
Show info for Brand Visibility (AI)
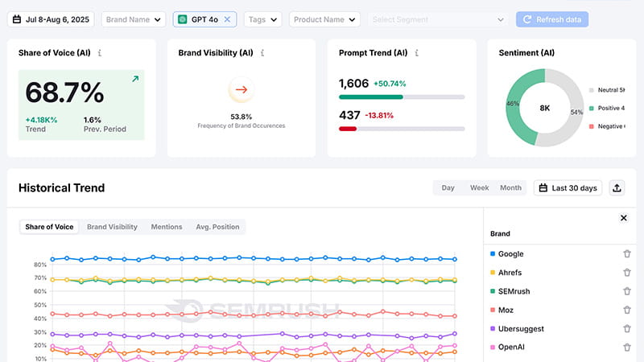coord(262,53)
